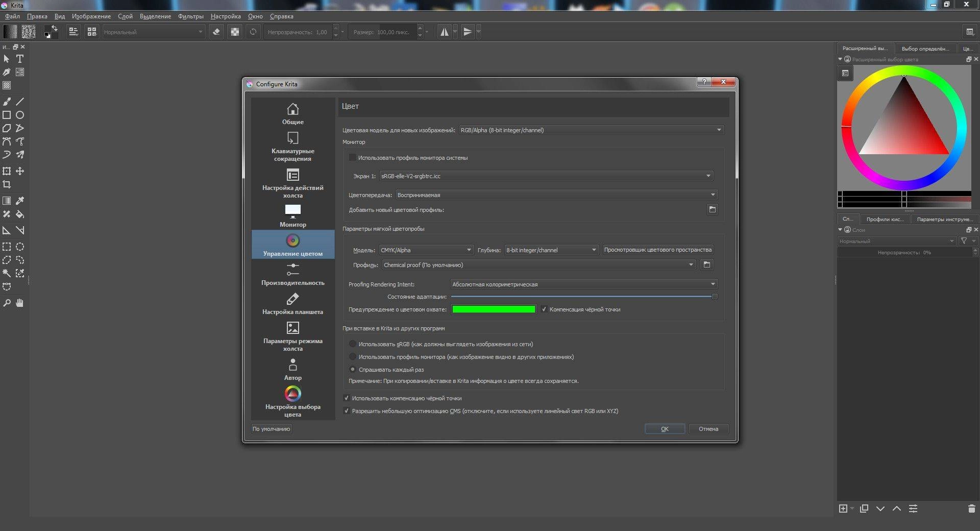This screenshot has width=980, height=531.
Task: Select the Line tool
Action: pos(20,102)
